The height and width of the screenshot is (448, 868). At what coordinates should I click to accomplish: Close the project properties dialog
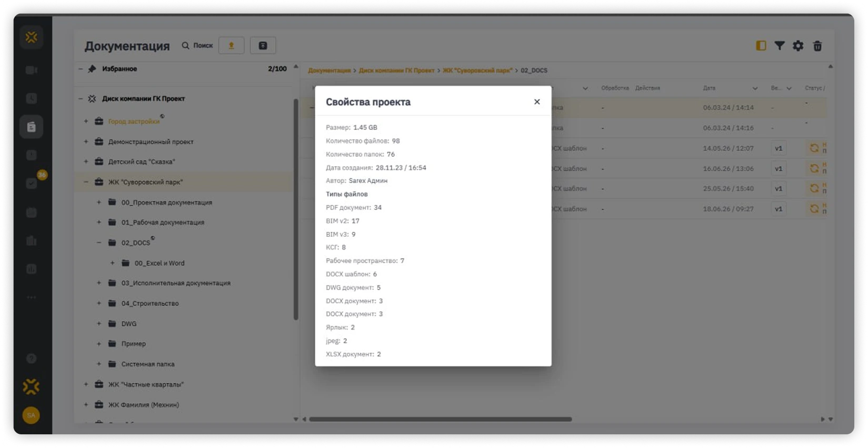click(536, 102)
